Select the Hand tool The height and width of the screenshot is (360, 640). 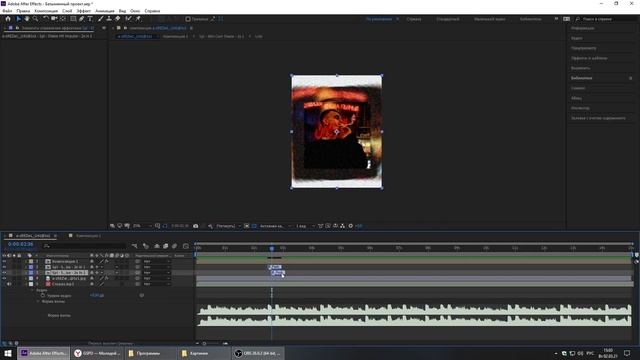coord(27,19)
